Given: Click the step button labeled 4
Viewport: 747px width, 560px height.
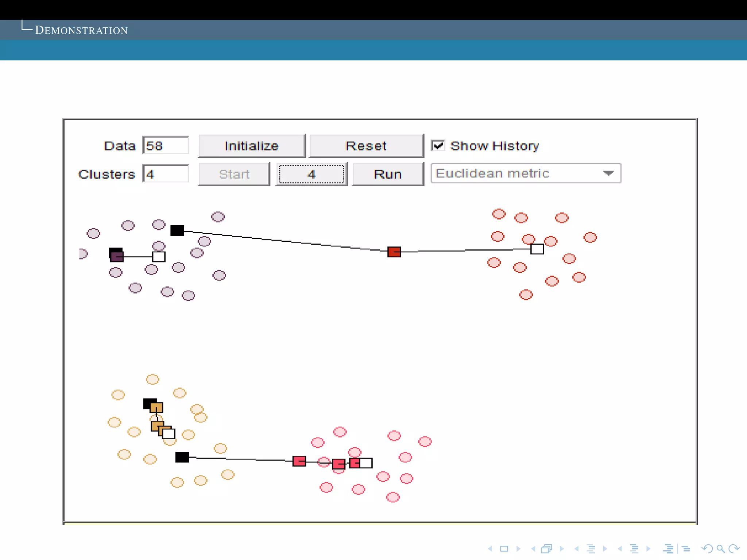Looking at the screenshot, I should (x=311, y=174).
